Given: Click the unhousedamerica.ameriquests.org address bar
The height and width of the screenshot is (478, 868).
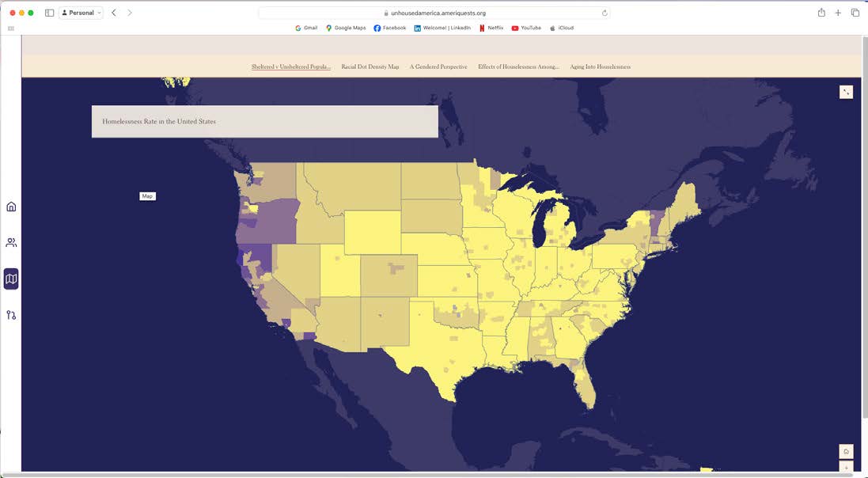Looking at the screenshot, I should (434, 13).
